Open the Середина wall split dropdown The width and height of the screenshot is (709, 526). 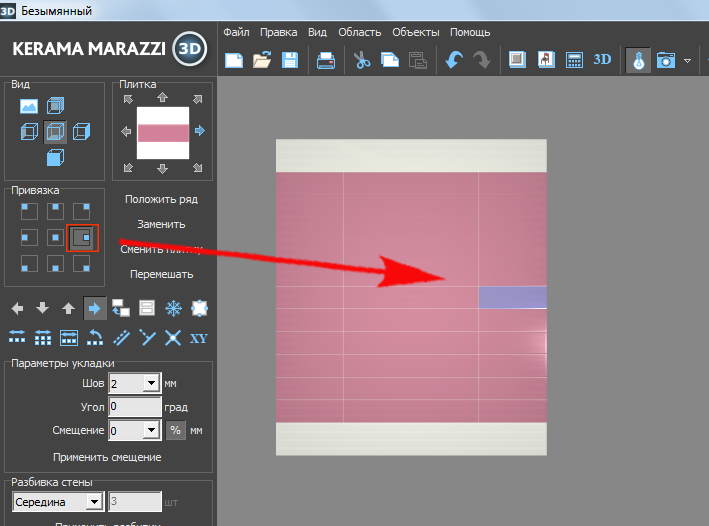click(94, 501)
